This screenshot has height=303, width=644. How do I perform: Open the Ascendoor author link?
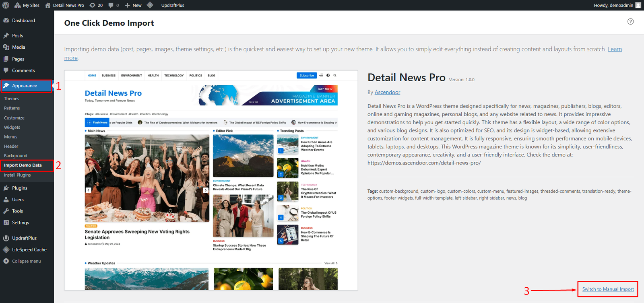click(x=387, y=92)
